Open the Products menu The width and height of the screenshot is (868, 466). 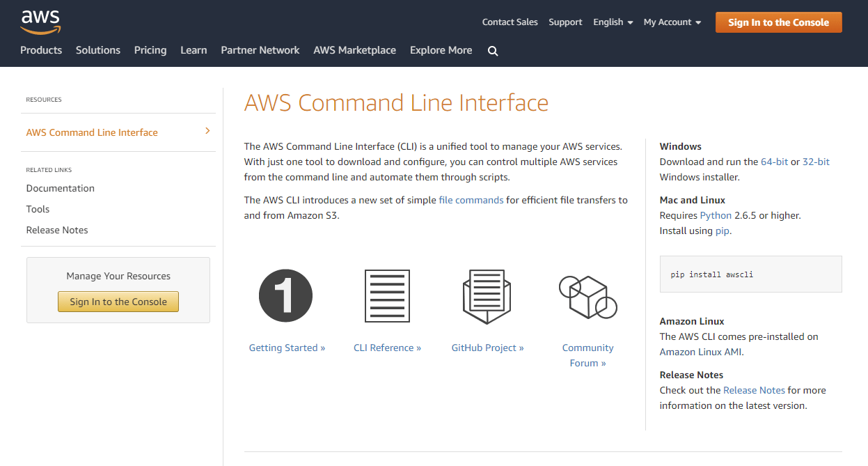pos(41,50)
